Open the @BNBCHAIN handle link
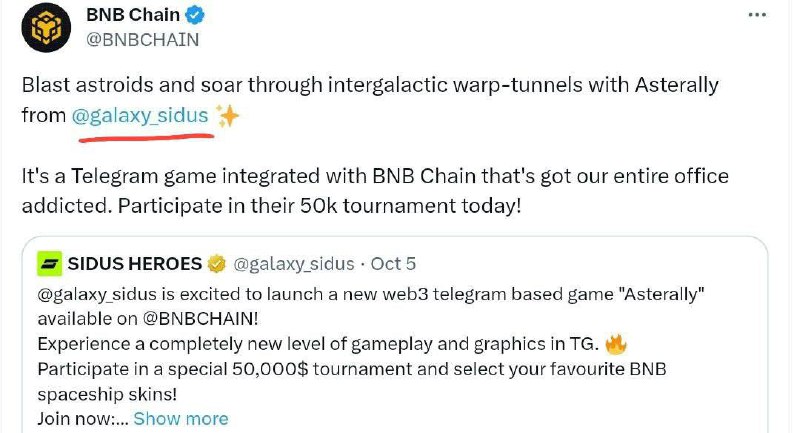 [x=142, y=40]
